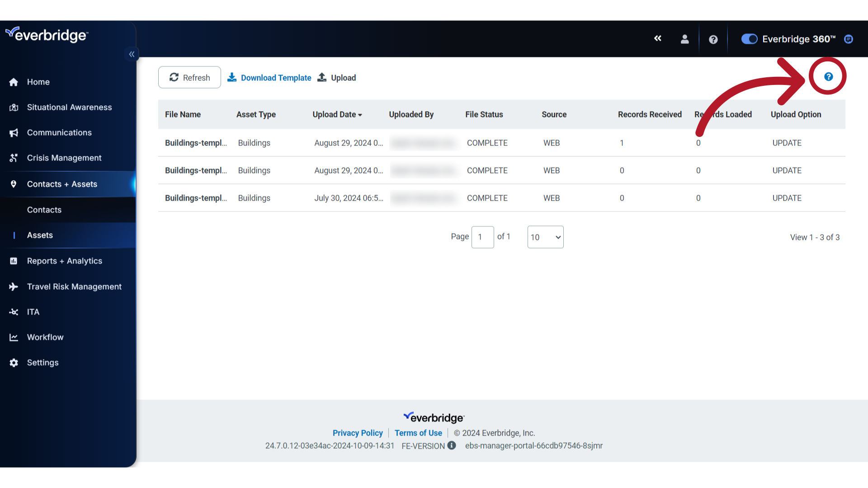Click UPDATE in the July 30 row
Image resolution: width=868 pixels, height=488 pixels.
click(787, 198)
